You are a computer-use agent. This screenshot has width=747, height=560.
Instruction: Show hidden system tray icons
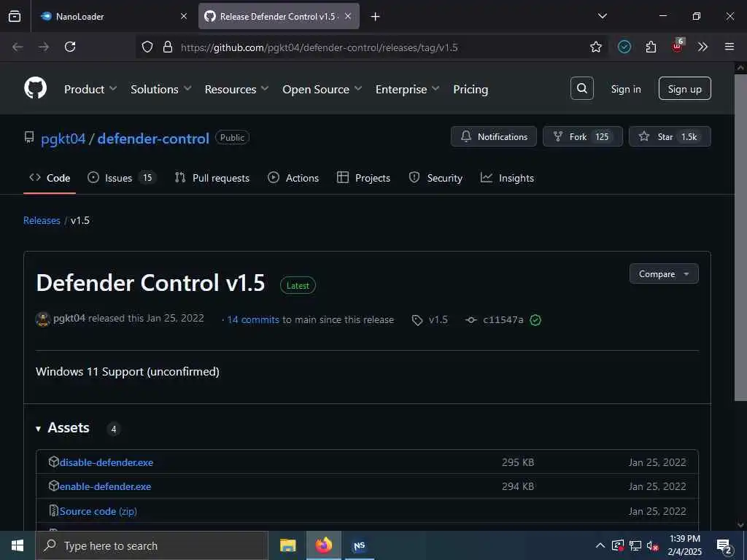(600, 545)
